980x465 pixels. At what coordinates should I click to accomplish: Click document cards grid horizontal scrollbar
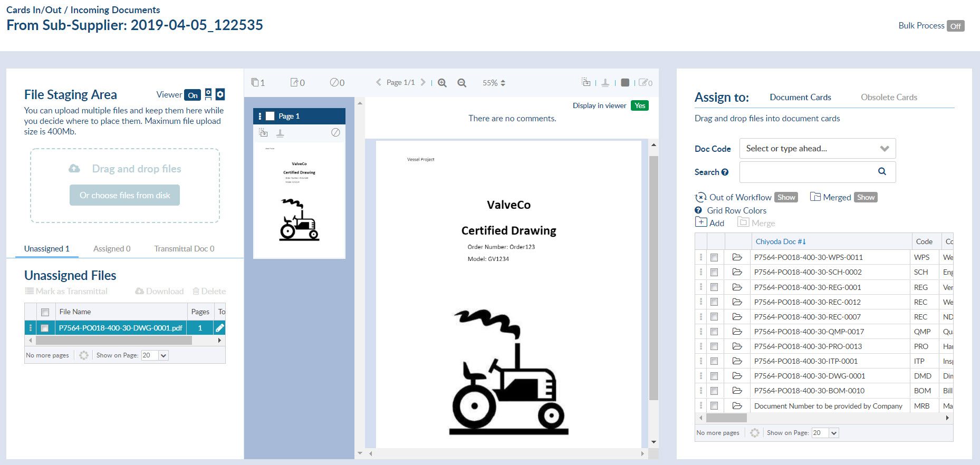click(x=726, y=418)
